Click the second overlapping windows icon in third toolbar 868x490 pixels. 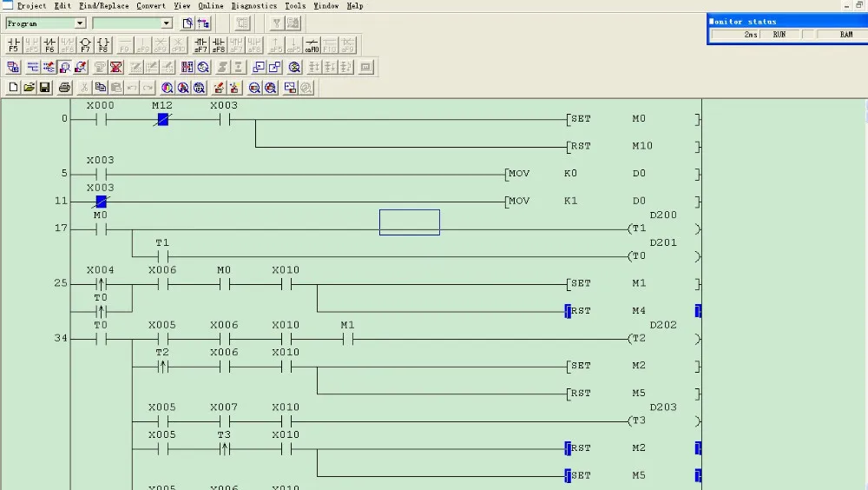click(274, 67)
